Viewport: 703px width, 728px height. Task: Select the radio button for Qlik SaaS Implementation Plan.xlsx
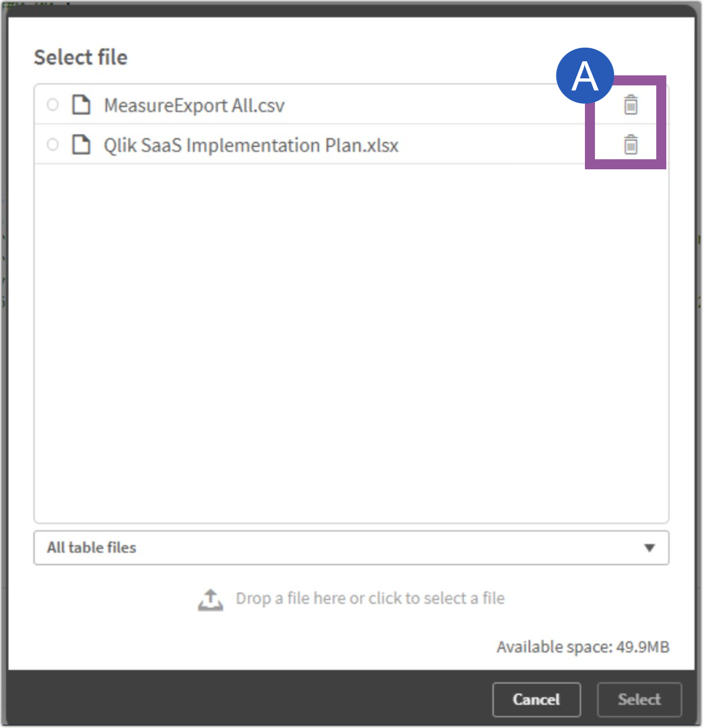(52, 145)
